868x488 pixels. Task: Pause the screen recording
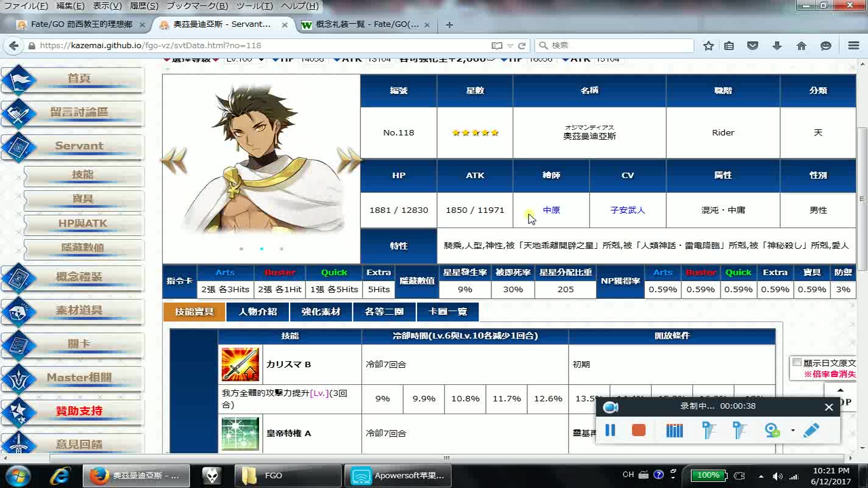pos(610,430)
